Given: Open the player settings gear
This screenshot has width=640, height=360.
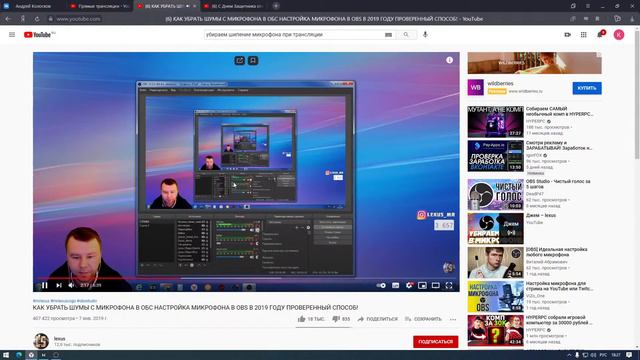Looking at the screenshot, I should pyautogui.click(x=409, y=285).
